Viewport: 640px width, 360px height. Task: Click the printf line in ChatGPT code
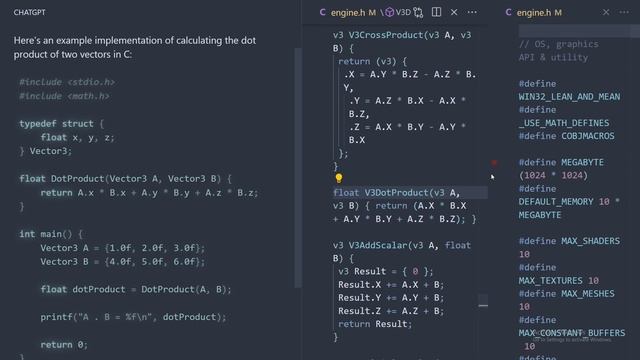(133, 317)
